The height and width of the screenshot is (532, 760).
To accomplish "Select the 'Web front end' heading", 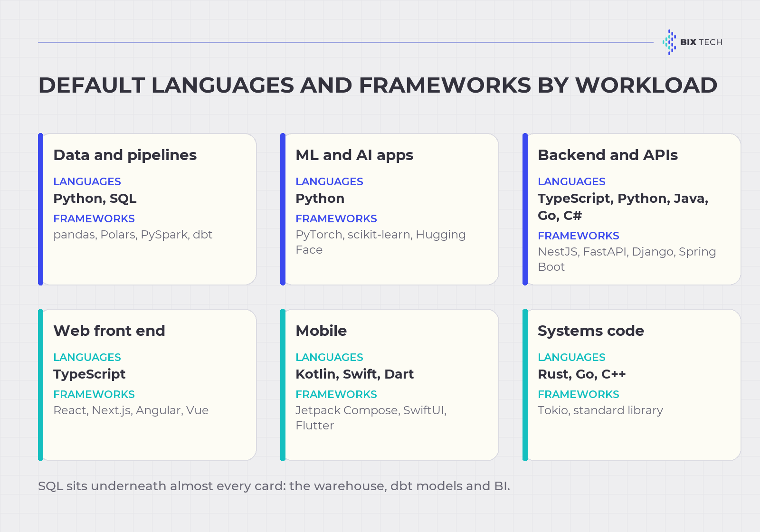I will pyautogui.click(x=109, y=331).
